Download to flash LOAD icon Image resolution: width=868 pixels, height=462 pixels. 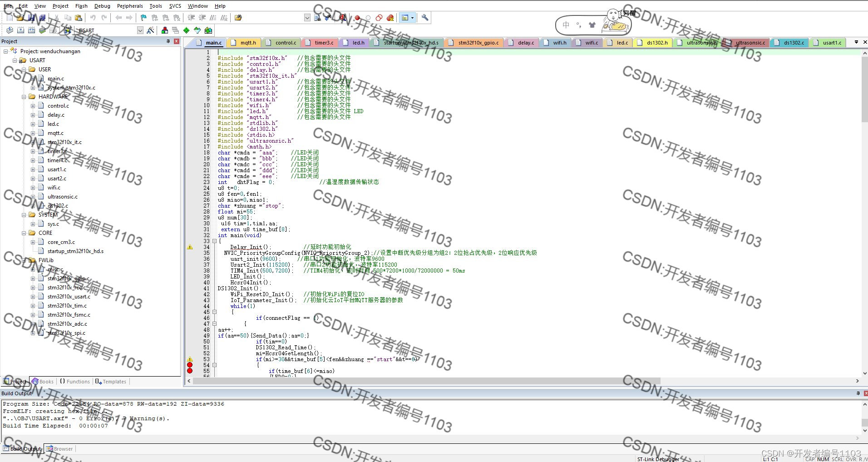click(68, 30)
